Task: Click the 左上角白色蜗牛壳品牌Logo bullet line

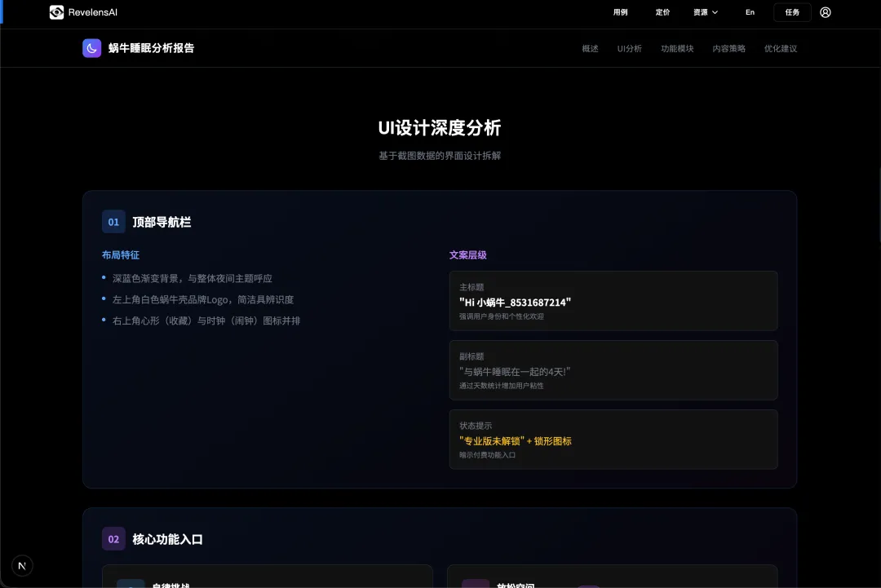Action: pos(203,300)
